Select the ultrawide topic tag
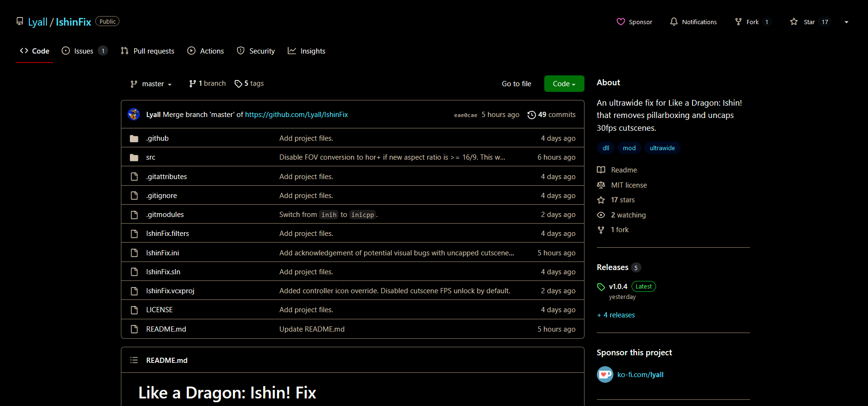 pyautogui.click(x=662, y=148)
